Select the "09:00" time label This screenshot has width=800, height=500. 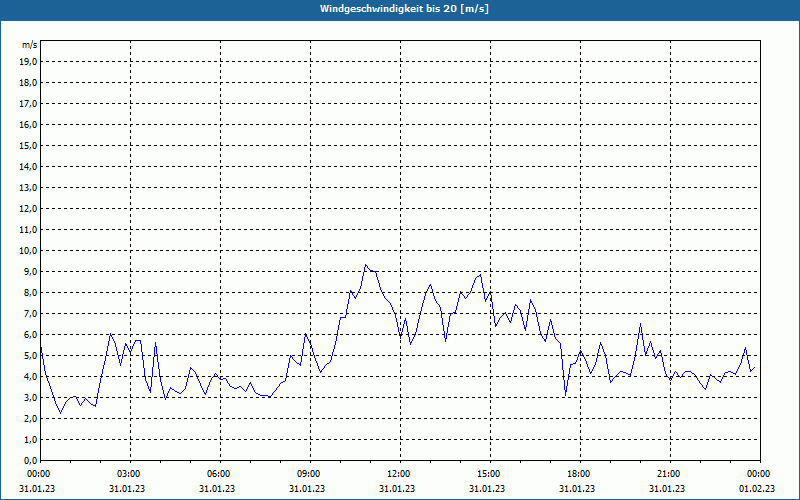coord(310,474)
